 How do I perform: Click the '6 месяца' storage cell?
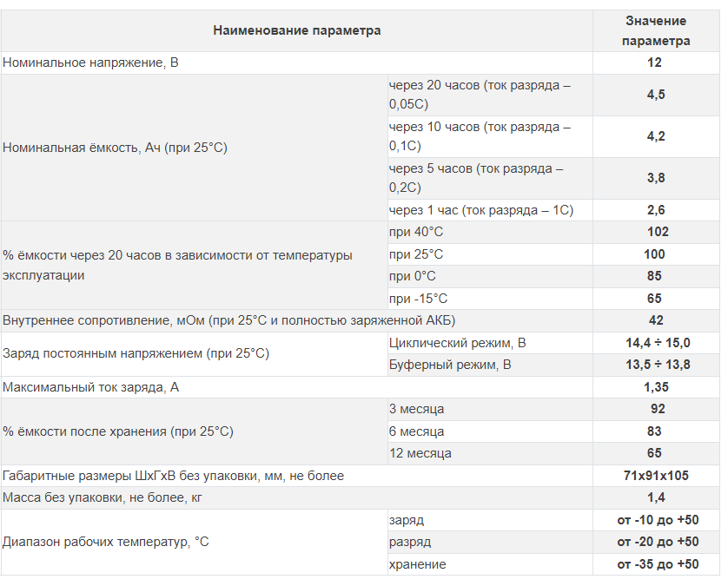tap(416, 431)
